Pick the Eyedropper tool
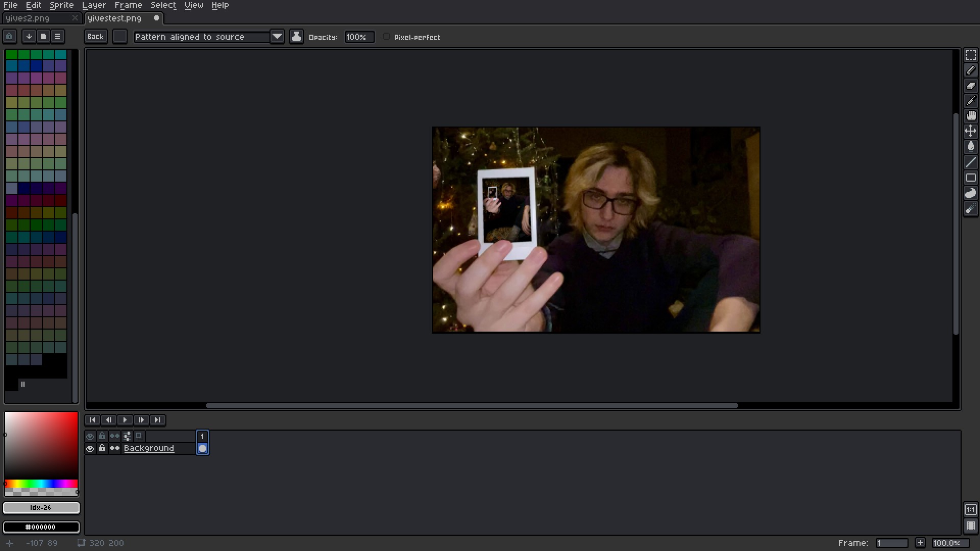This screenshot has width=980, height=551. point(970,101)
